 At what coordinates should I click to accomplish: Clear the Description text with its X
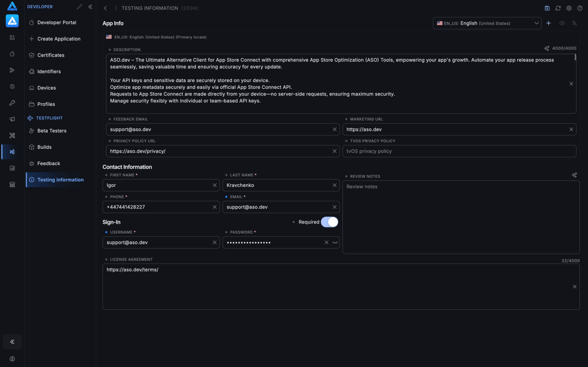[571, 84]
